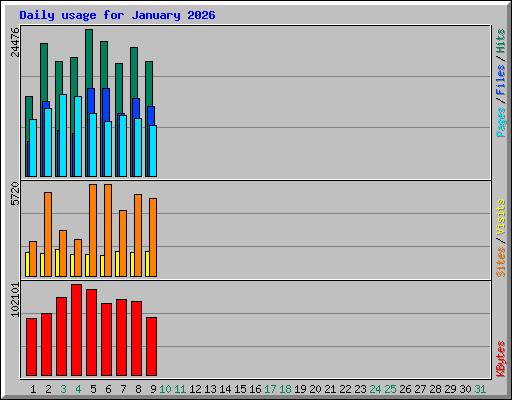The image size is (512, 400).
Task: Click the 'Visits' legend label
Action: [x=501, y=217]
